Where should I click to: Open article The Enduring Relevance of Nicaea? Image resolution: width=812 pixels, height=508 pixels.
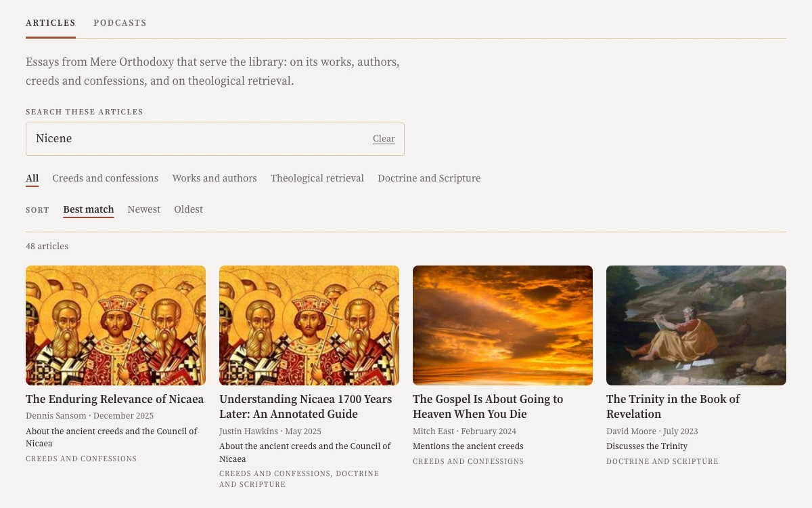click(115, 399)
